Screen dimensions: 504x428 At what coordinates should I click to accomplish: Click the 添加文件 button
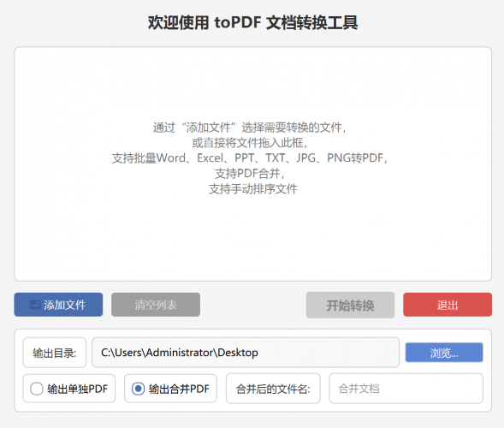coord(58,305)
